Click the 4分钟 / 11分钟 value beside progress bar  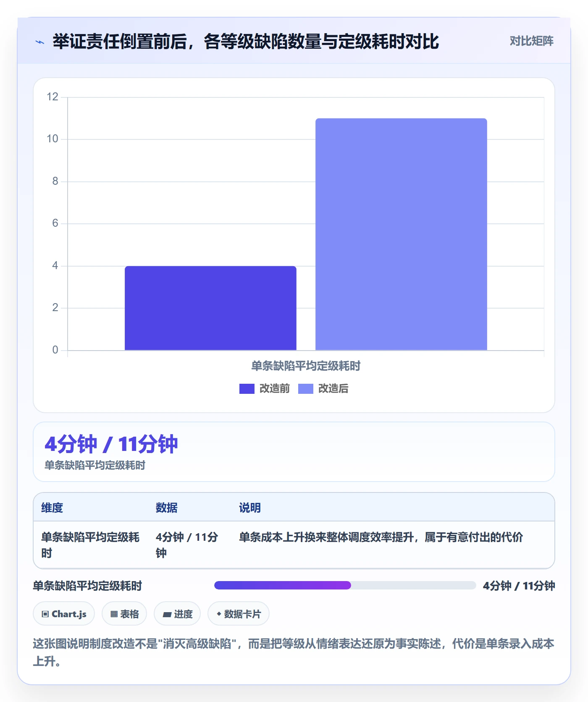pos(519,586)
